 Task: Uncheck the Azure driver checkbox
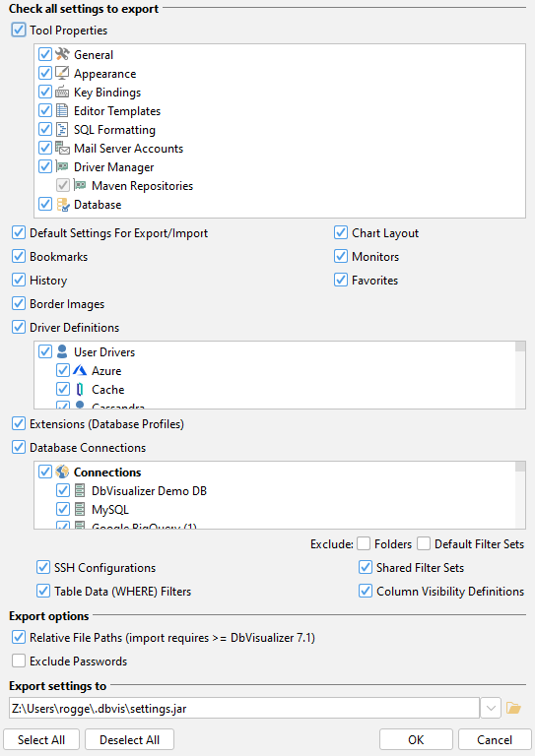click(63, 370)
